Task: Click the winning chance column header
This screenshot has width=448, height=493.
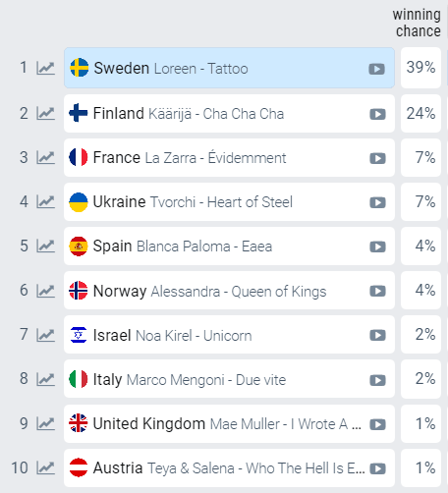Action: coord(417,23)
